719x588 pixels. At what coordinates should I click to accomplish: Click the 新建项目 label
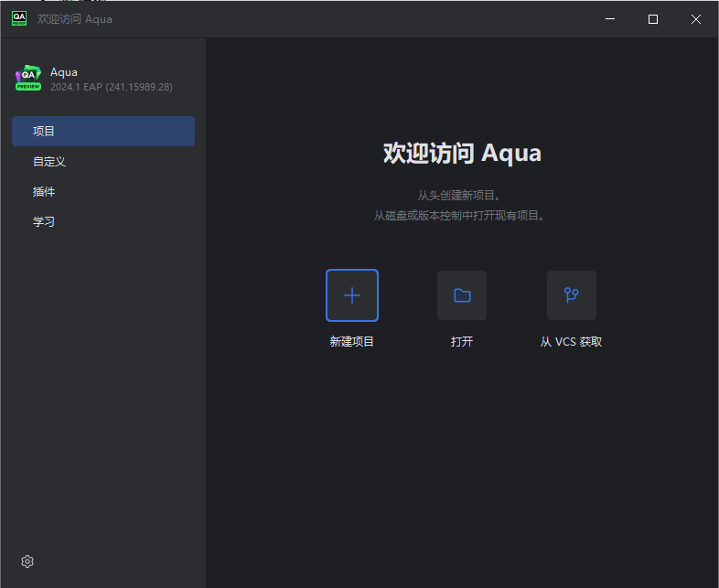point(351,341)
